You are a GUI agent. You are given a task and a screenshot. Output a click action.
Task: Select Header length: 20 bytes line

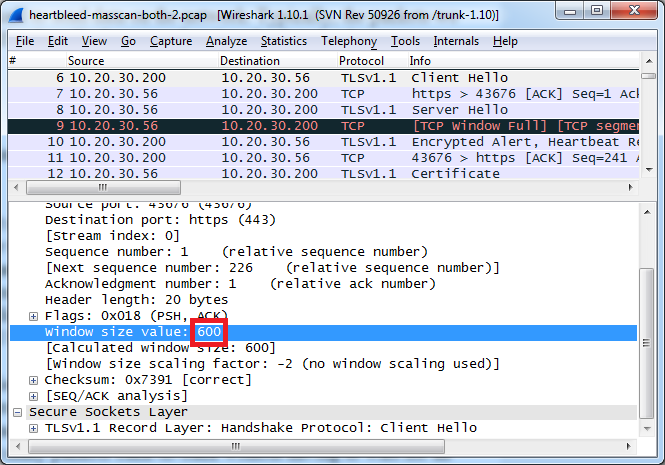(137, 300)
